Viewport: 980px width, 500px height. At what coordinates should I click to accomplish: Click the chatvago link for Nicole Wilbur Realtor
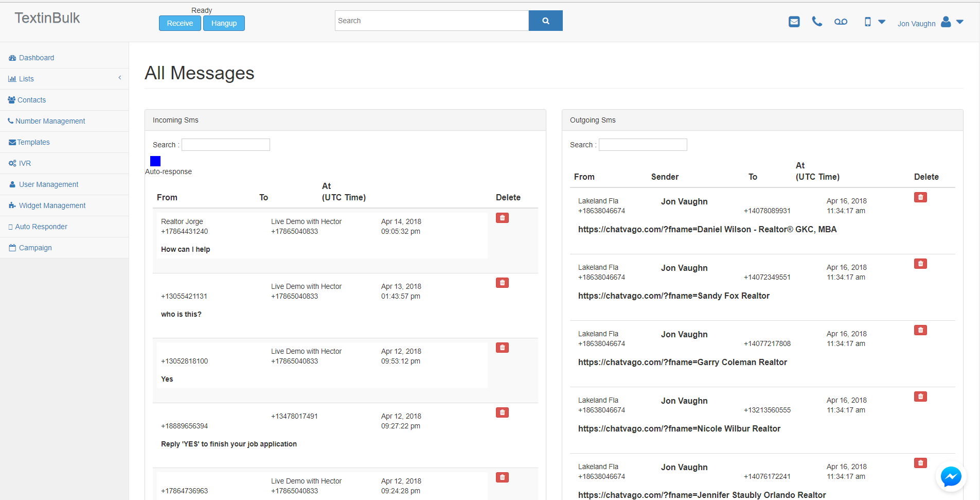coord(679,428)
